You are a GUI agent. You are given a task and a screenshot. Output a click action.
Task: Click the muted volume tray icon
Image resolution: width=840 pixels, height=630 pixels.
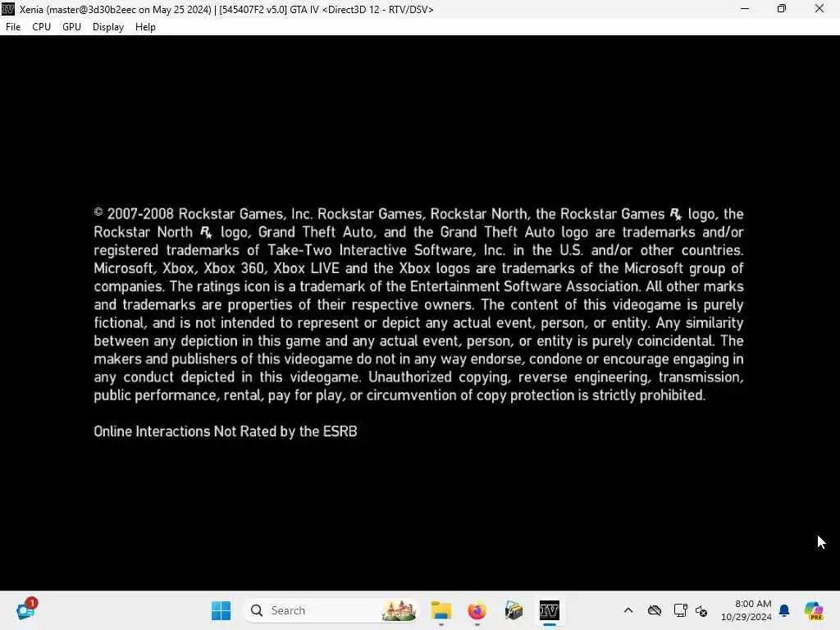point(701,610)
